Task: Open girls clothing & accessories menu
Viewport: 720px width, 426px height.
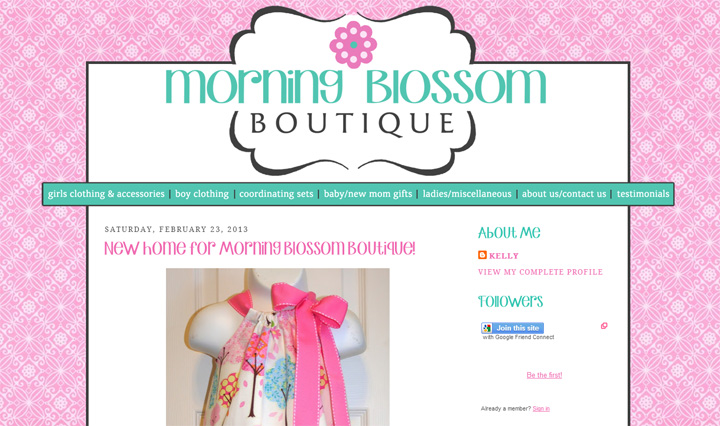Action: click(106, 194)
